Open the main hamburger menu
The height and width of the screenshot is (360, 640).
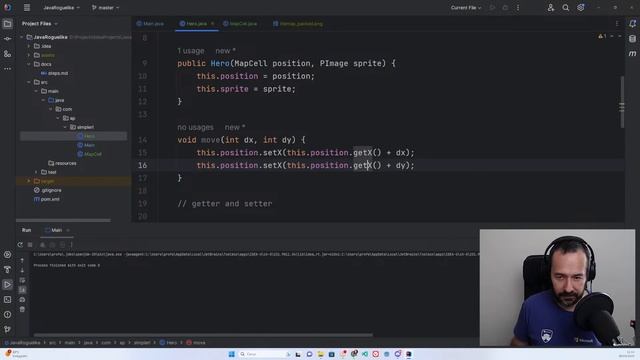point(27,7)
